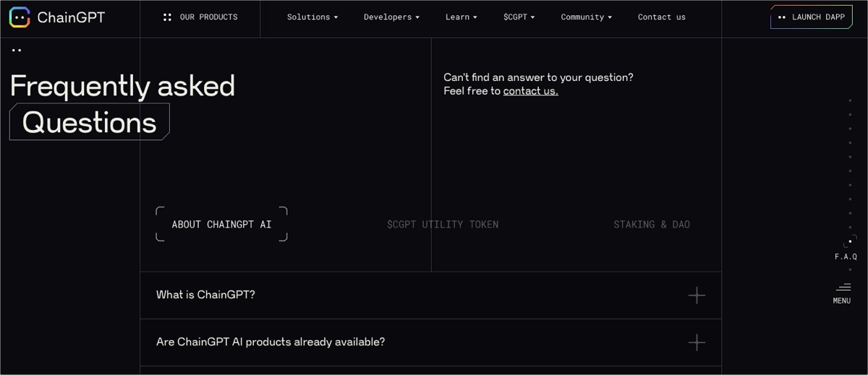The height and width of the screenshot is (375, 868).
Task: Expand the Solutions dropdown menu
Action: coord(312,17)
